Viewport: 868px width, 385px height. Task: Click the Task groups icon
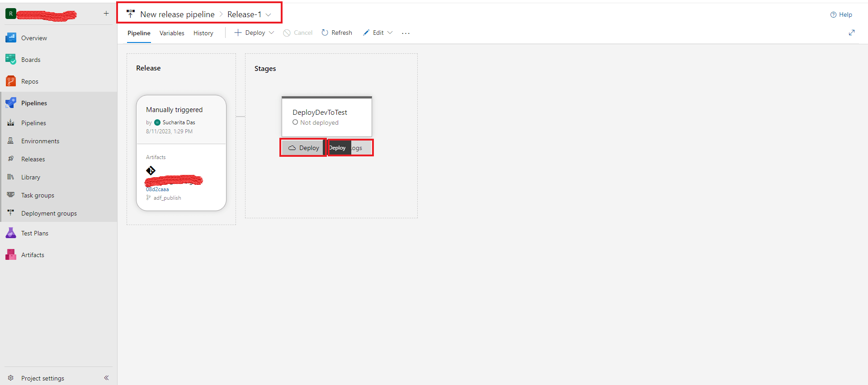tap(11, 195)
